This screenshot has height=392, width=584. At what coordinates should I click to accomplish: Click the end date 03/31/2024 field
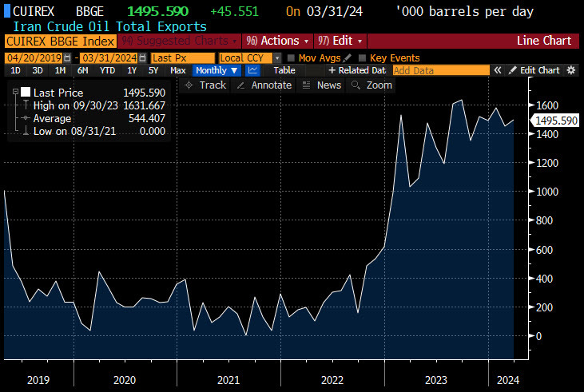[109, 58]
